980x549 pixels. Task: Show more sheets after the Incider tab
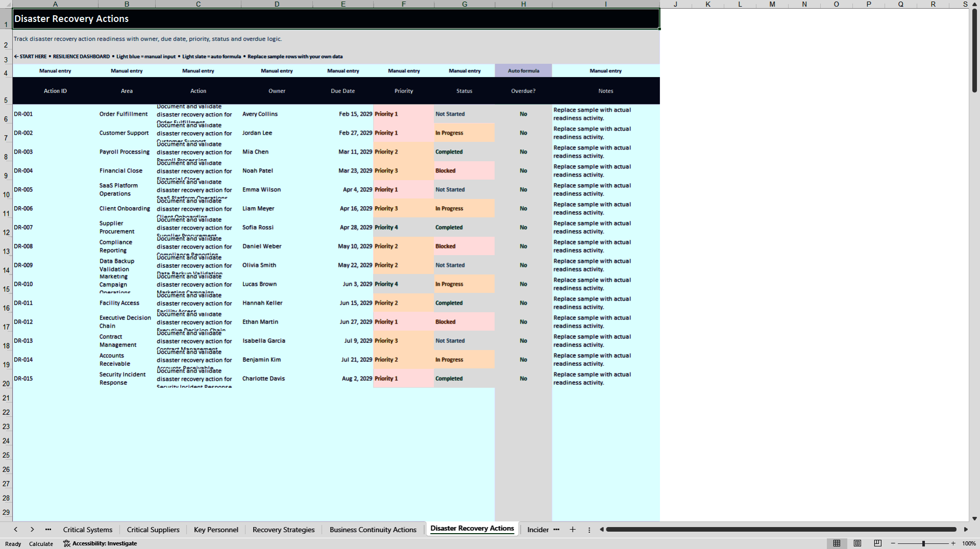click(x=556, y=530)
